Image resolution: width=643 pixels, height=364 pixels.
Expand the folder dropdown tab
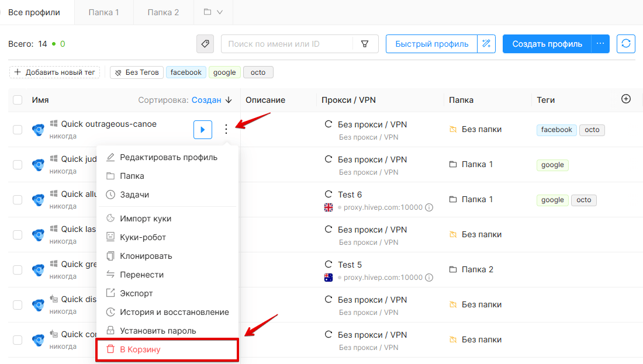213,12
